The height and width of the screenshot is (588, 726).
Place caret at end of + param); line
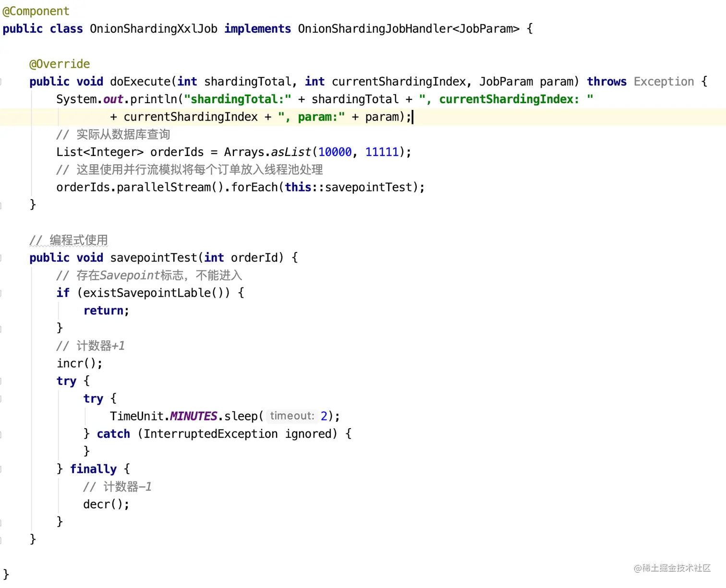(412, 117)
